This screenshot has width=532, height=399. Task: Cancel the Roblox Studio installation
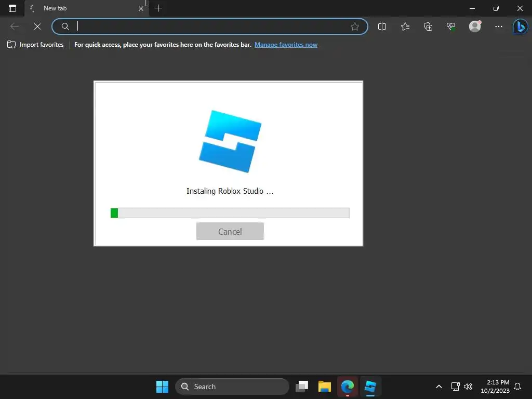click(230, 231)
